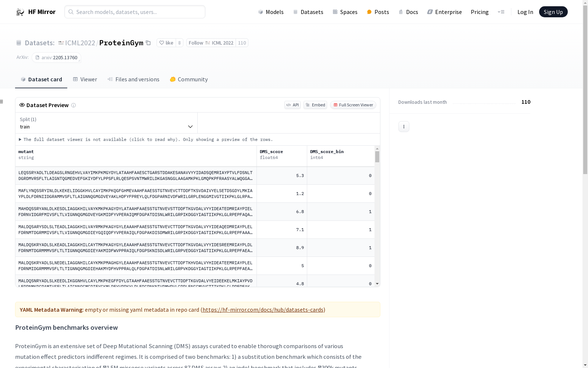588x368 pixels.
Task: Click the heart like icon
Action: pos(161,43)
